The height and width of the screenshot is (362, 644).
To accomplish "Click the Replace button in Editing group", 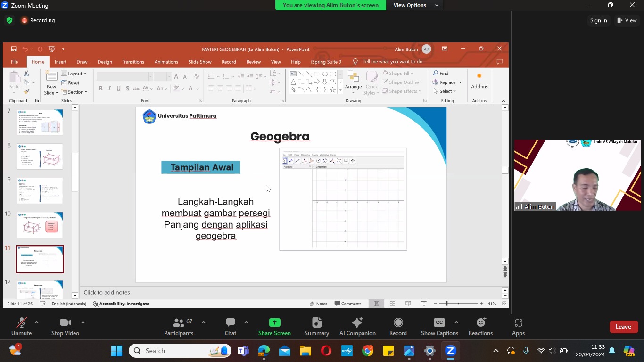I will point(447,82).
